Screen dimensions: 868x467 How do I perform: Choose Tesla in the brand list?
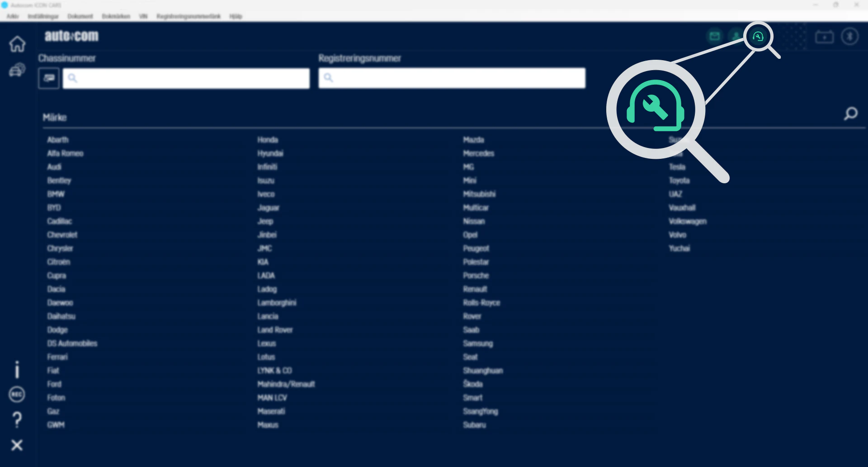coord(677,167)
